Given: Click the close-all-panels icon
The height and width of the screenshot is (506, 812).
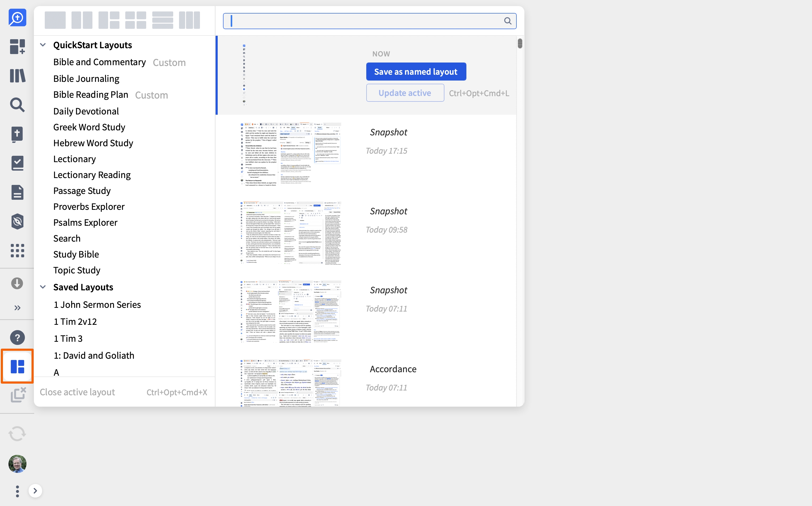Looking at the screenshot, I should (18, 395).
